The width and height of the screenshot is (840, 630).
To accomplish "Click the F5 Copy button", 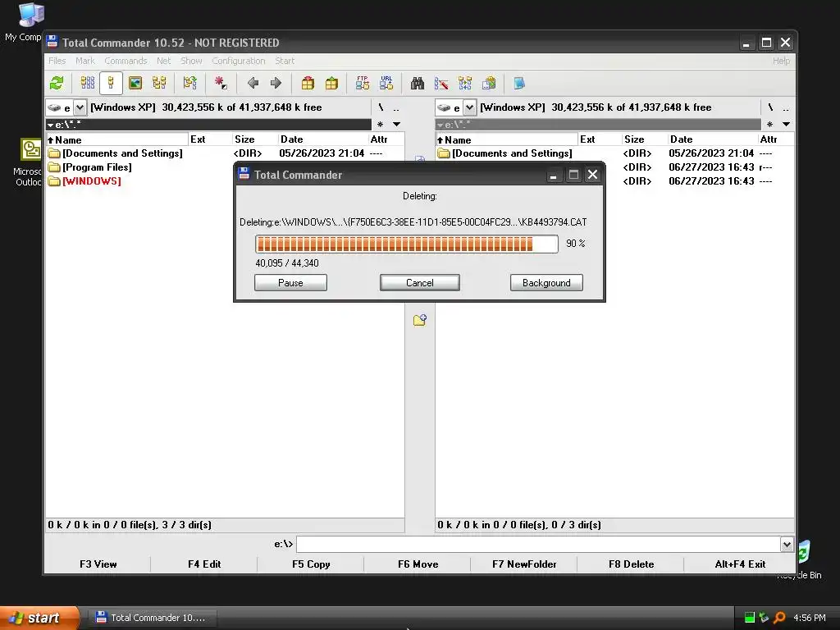I will pos(311,564).
